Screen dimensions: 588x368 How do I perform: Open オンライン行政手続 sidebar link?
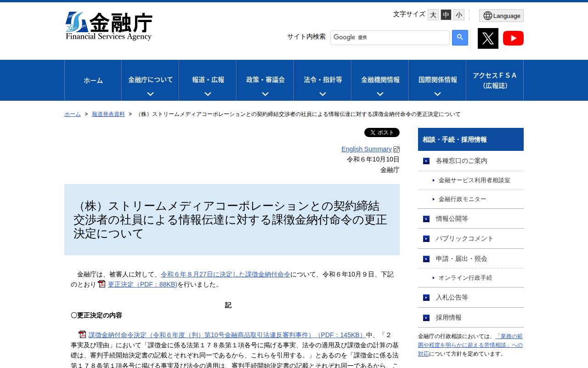coord(465,278)
